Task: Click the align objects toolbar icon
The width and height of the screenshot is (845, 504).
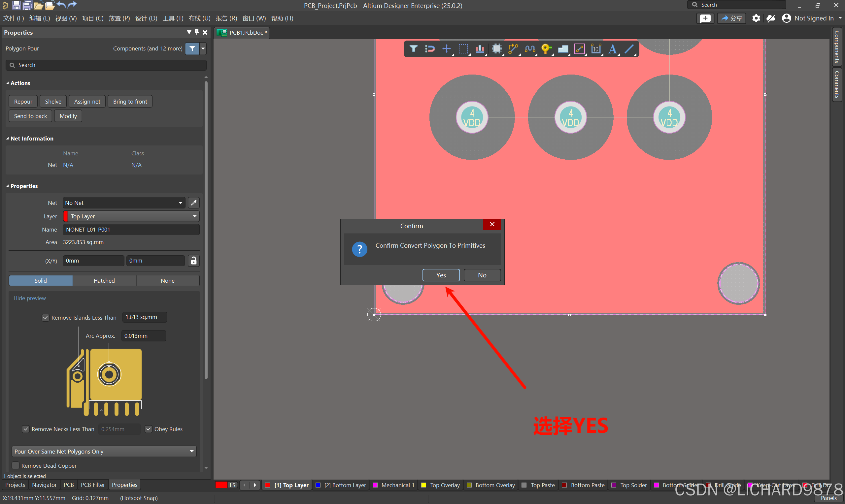Action: tap(480, 49)
